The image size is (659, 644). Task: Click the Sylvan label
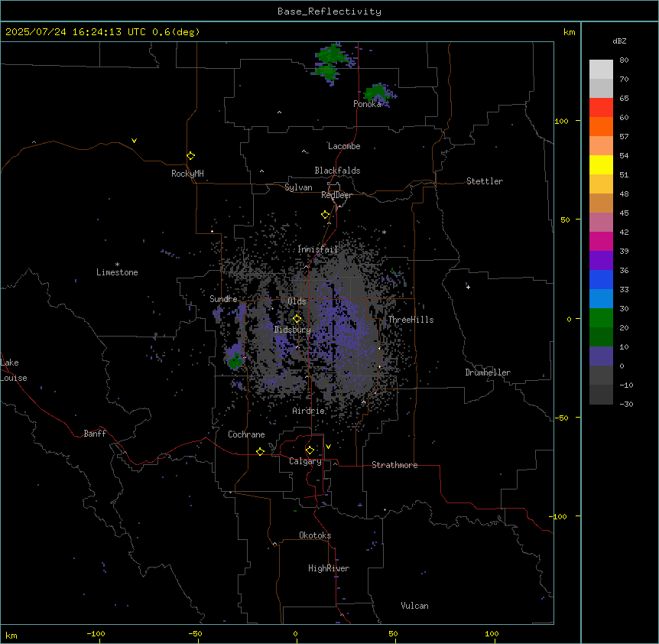click(298, 187)
